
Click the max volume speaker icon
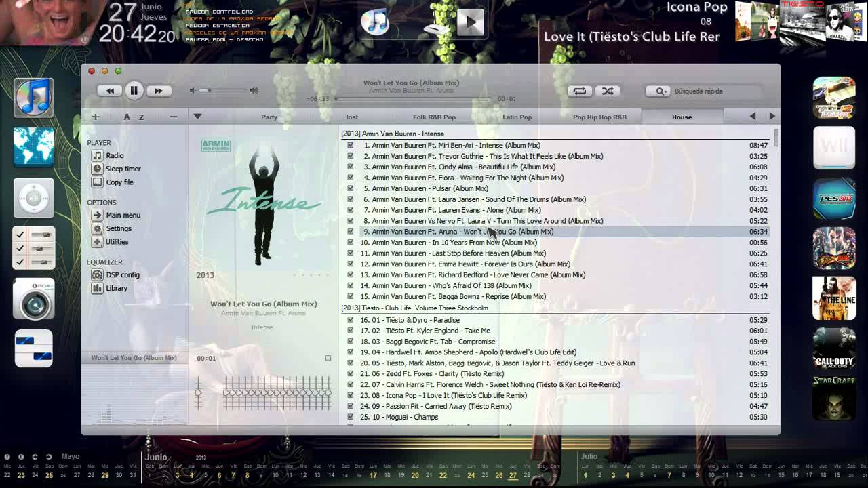254,90
